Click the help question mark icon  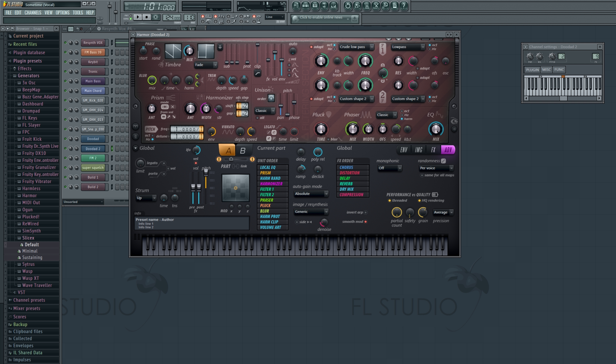(404, 6)
